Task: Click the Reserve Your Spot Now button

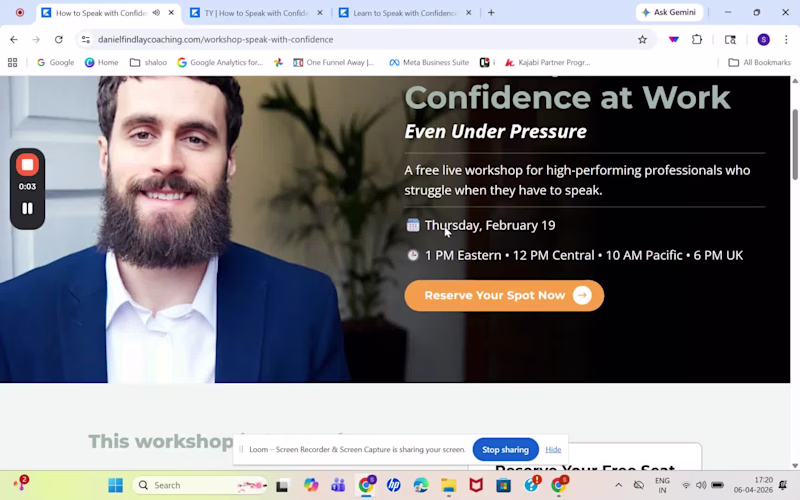Action: [x=504, y=295]
